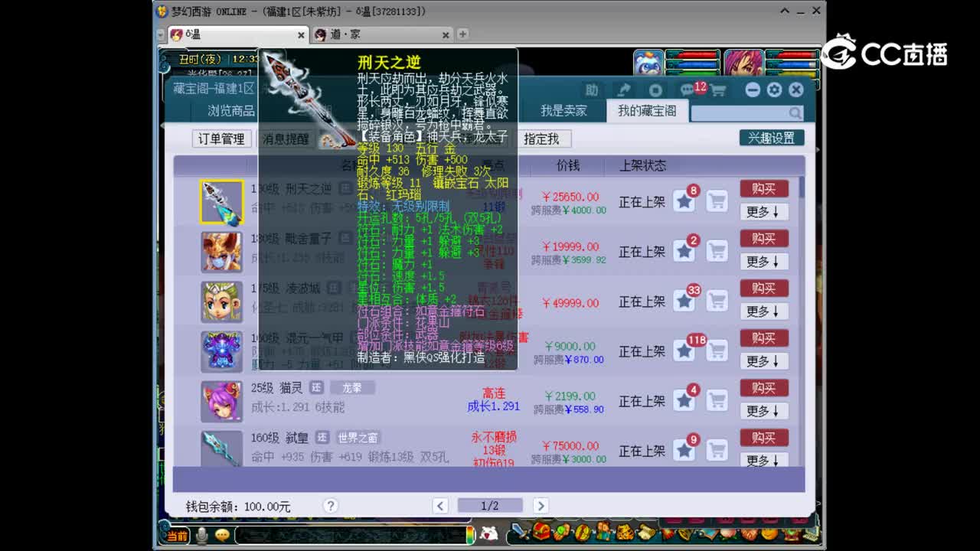
Task: Open new tab plus button
Action: (462, 34)
